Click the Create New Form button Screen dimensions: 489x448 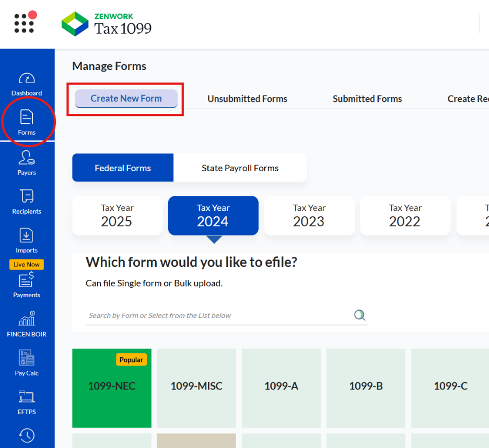coord(125,98)
